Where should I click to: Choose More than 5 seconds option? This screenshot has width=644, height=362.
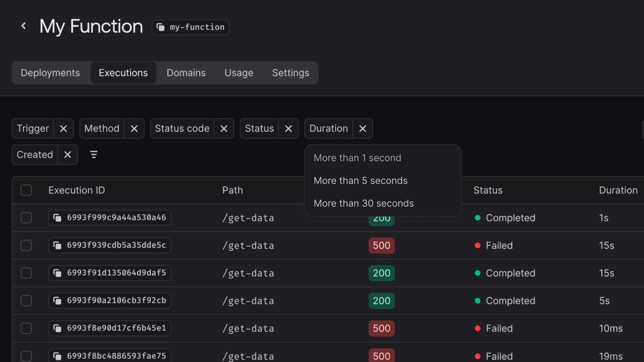(x=360, y=181)
